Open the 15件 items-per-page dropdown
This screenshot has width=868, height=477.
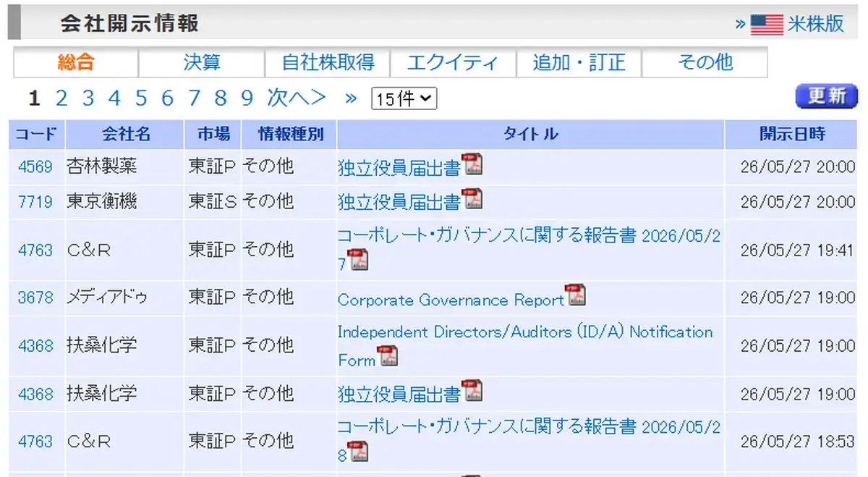point(404,99)
